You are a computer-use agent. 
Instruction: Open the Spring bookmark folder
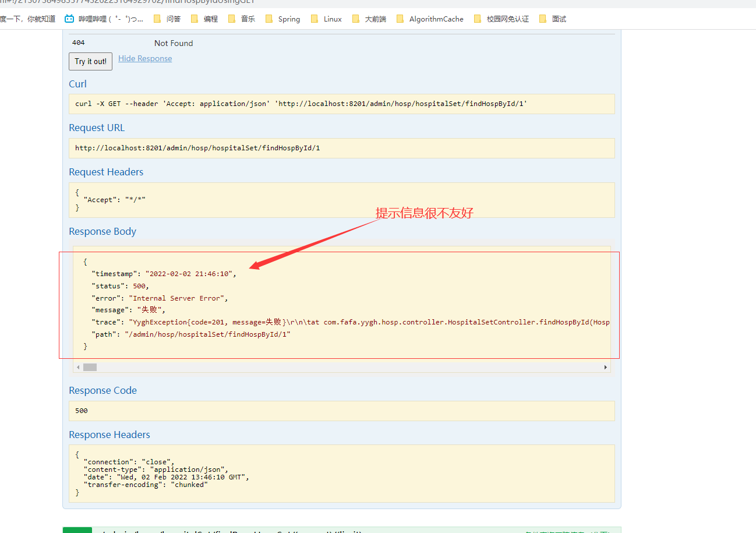(282, 19)
